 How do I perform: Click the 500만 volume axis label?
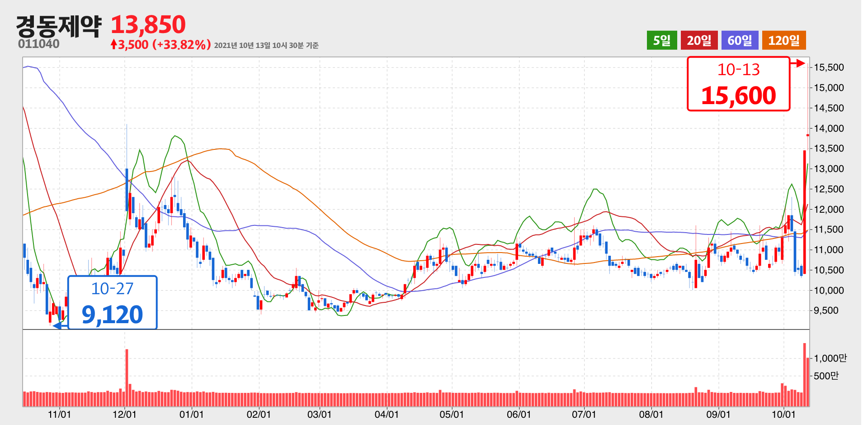(x=826, y=376)
